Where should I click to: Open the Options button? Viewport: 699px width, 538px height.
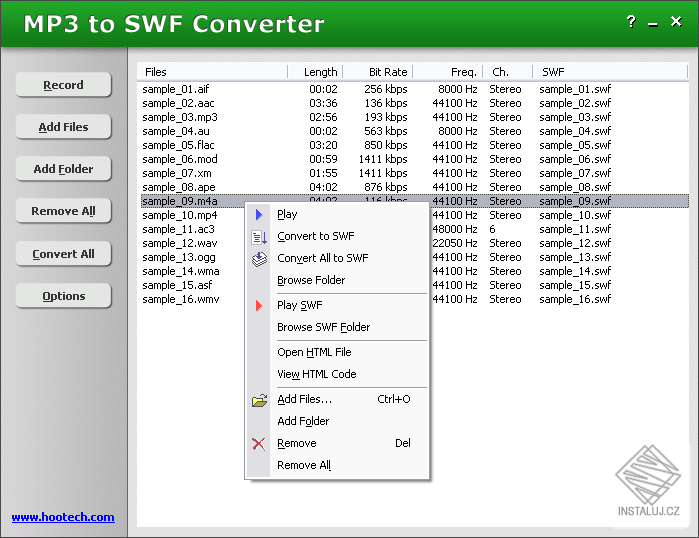tap(63, 296)
